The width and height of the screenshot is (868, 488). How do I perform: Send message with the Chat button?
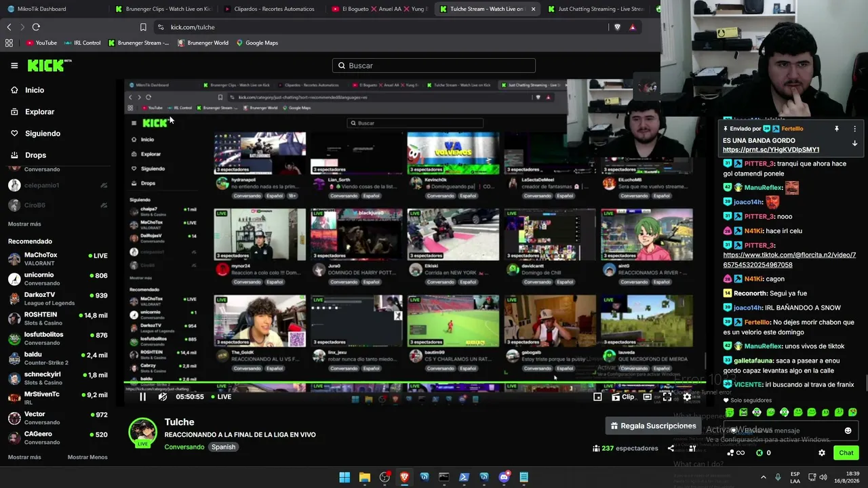pos(846,453)
